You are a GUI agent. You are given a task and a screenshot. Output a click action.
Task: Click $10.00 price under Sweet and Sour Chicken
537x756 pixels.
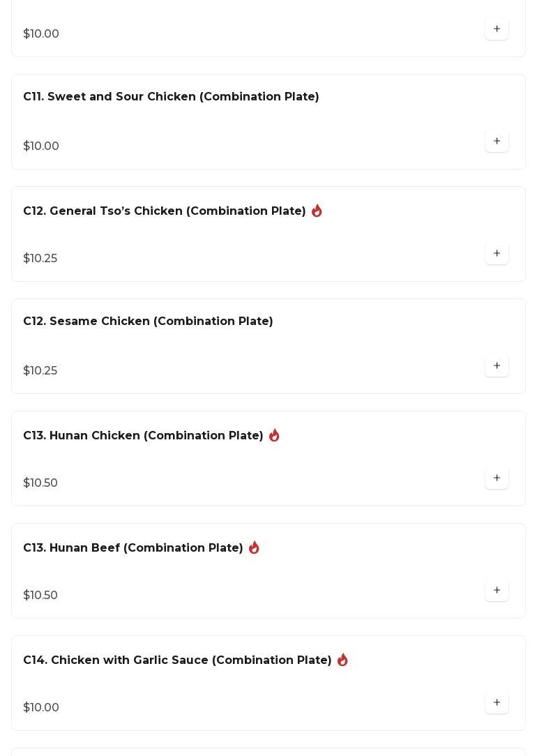point(41,146)
